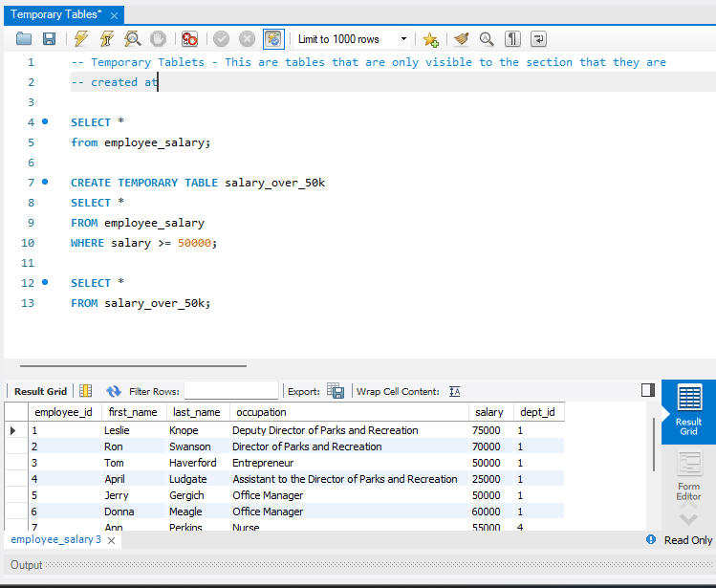
Task: Expand more result view options chevron
Action: coord(688,519)
